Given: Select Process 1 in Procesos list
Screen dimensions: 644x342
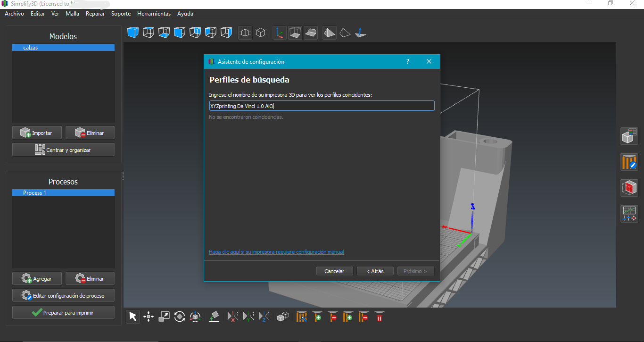Looking at the screenshot, I should click(63, 193).
